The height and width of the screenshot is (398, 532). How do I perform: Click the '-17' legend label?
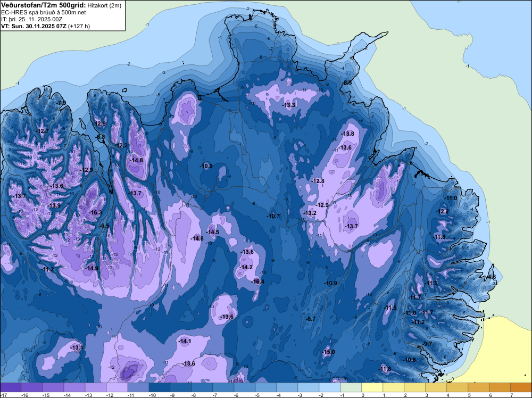point(3,395)
